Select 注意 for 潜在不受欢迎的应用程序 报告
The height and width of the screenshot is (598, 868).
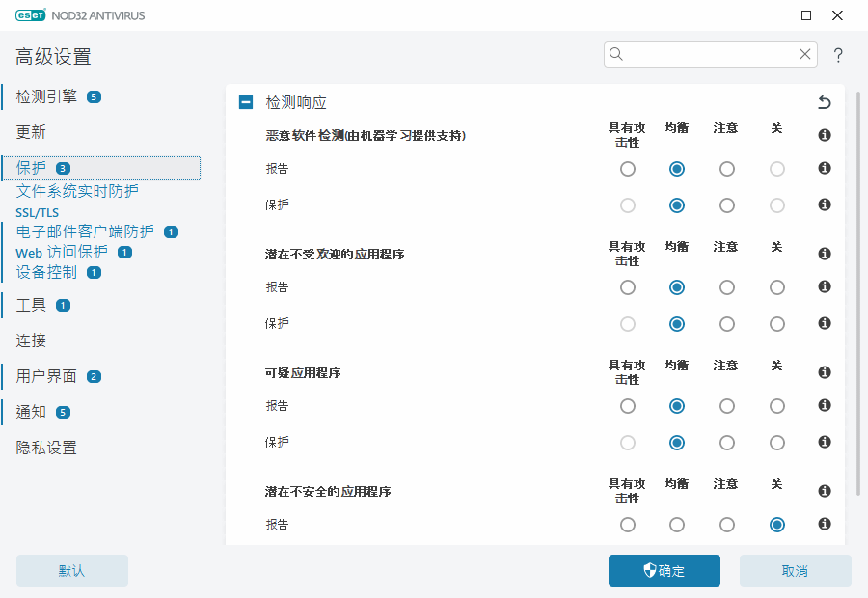click(725, 286)
